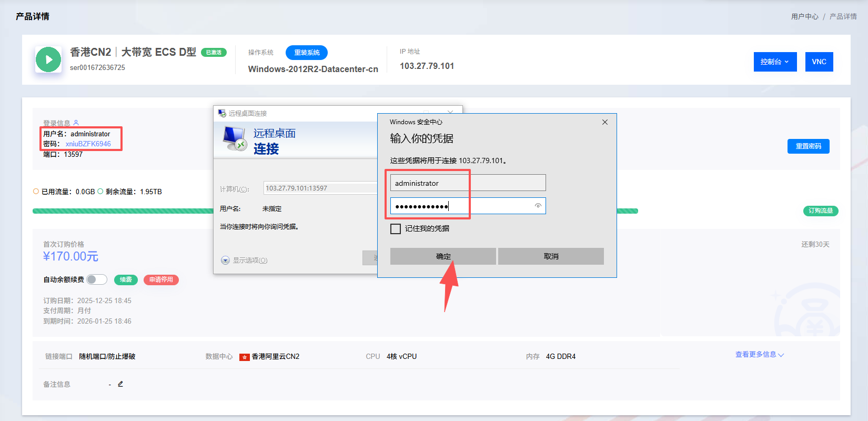Screen dimensions: 868x421
Task: Click the Remote Desktop computer icon
Action: [x=234, y=139]
